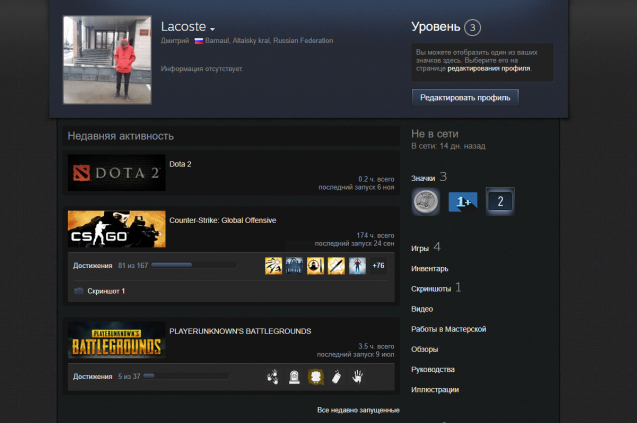Open the blue 1+ badge
Image resolution: width=637 pixels, height=423 pixels.
pyautogui.click(x=462, y=201)
